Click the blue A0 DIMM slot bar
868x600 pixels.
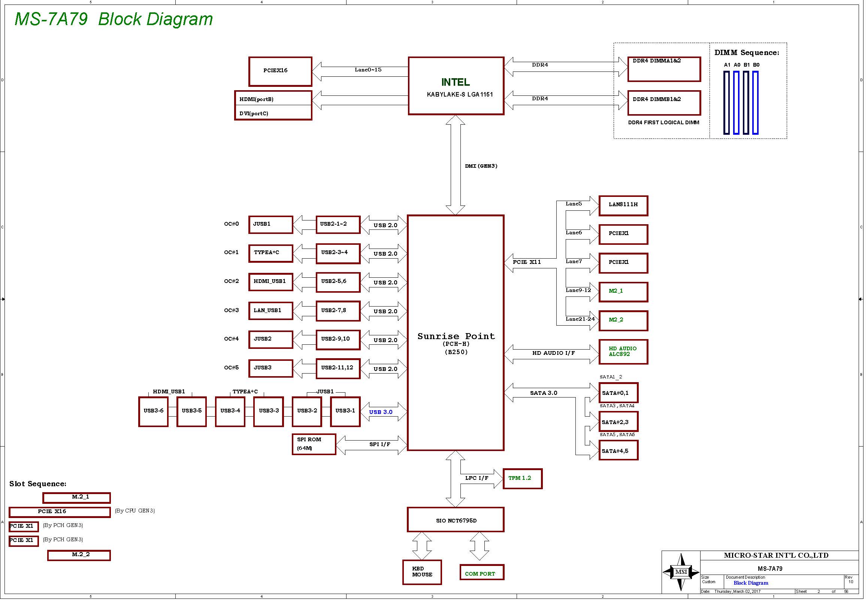736,103
